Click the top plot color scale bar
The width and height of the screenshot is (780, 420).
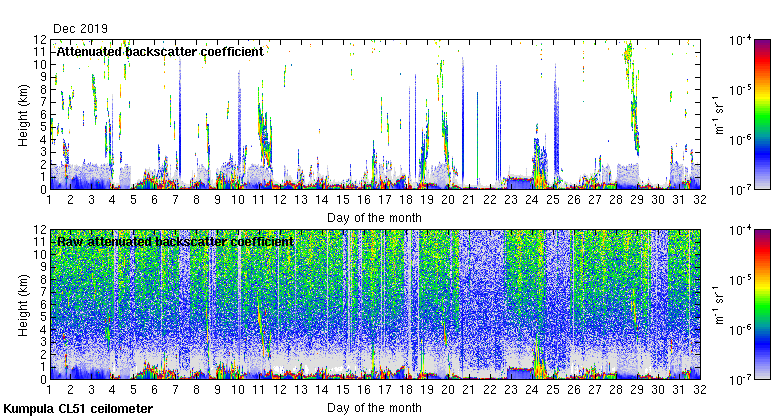pyautogui.click(x=762, y=114)
